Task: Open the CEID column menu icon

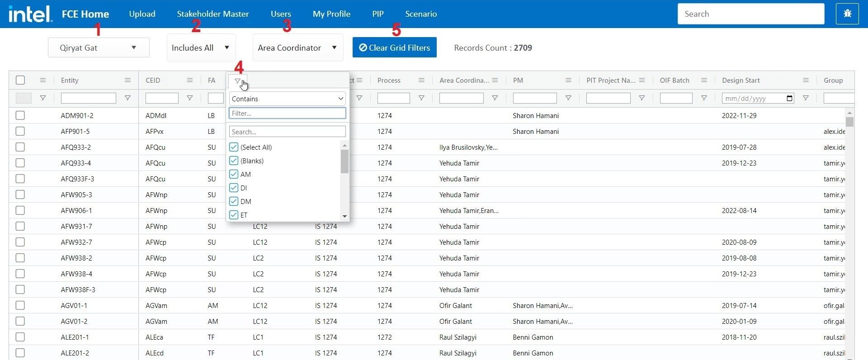Action: (190, 81)
